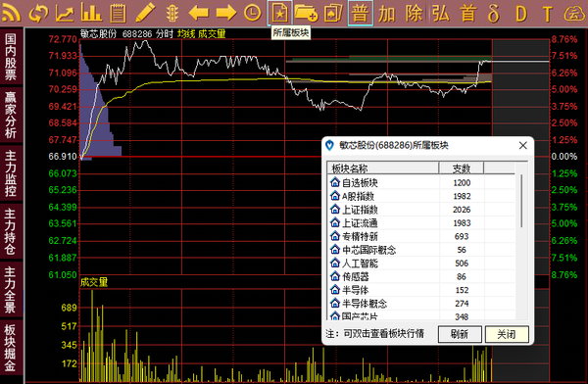
Task: Switch to 主力监控 side tab
Action: [11, 173]
